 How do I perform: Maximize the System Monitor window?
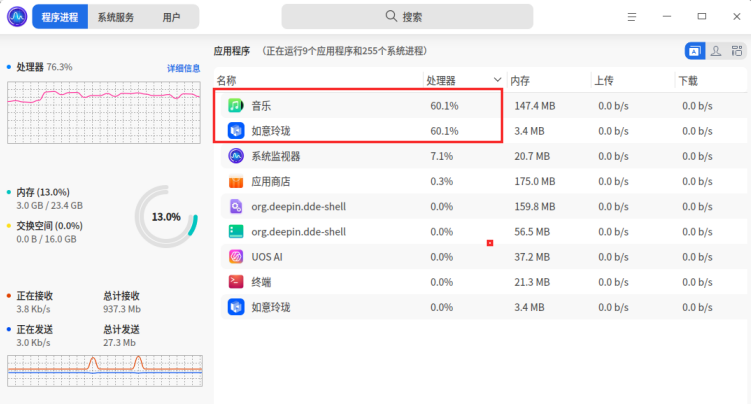click(x=702, y=17)
